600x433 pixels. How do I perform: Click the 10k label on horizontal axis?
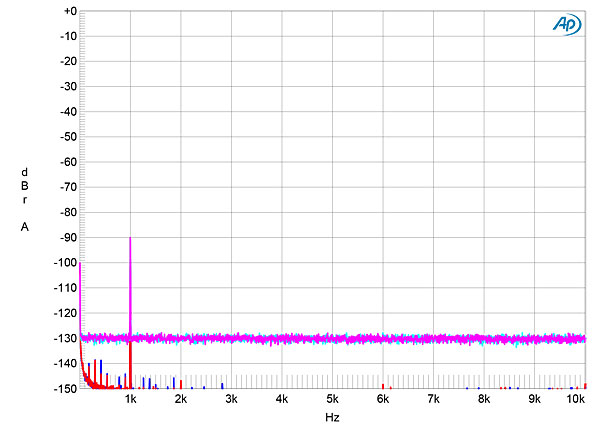575,400
